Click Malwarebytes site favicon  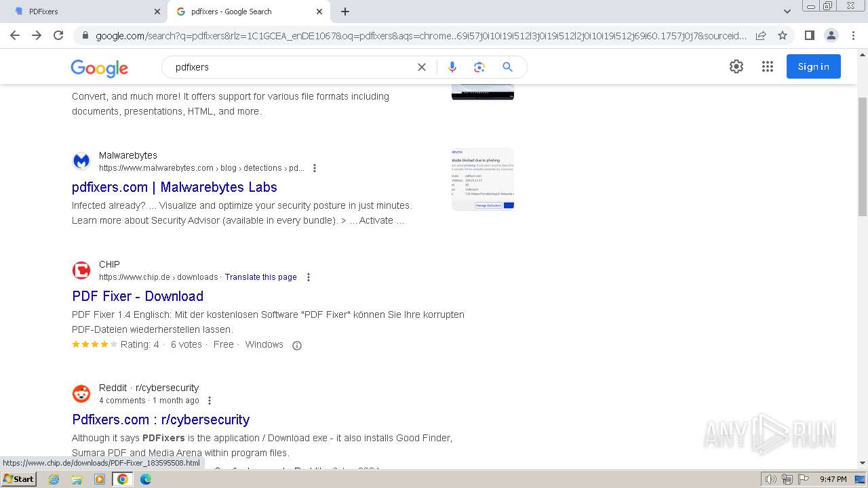point(81,161)
